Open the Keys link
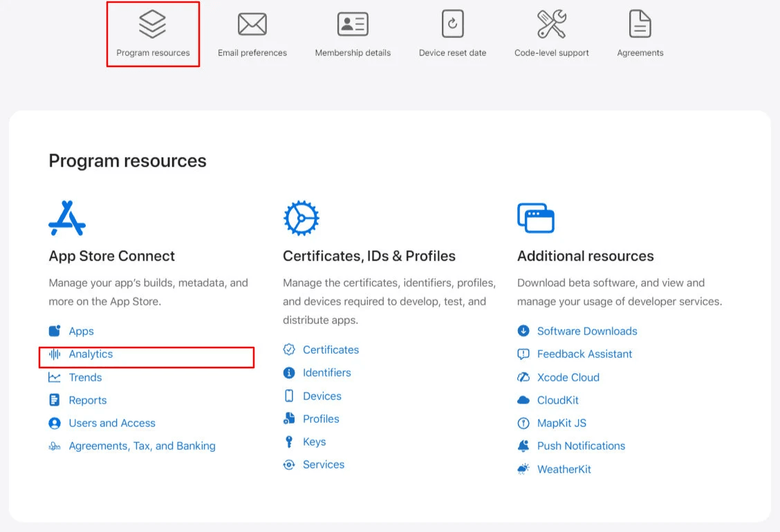 click(x=314, y=442)
